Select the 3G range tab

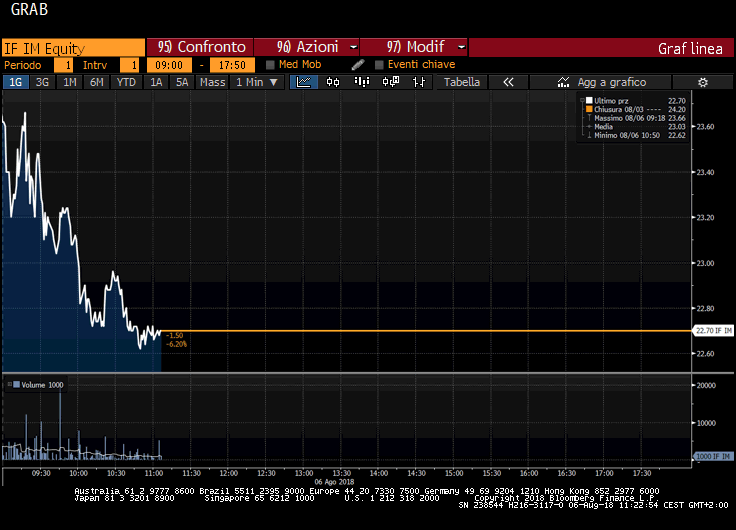(42, 82)
